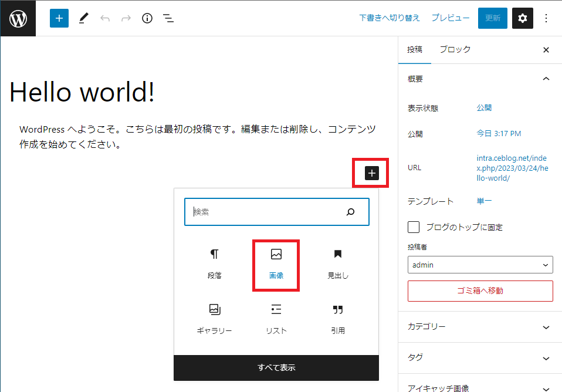Click the black add block plus button
The width and height of the screenshot is (562, 392).
click(372, 173)
